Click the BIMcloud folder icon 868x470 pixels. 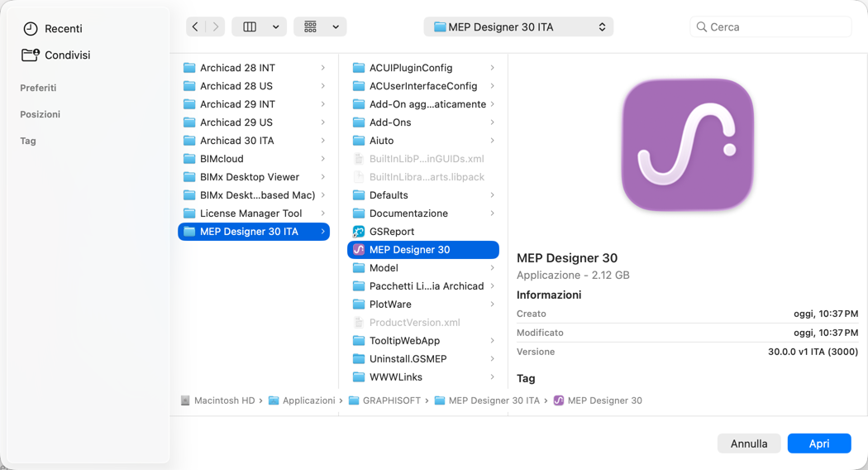click(189, 159)
